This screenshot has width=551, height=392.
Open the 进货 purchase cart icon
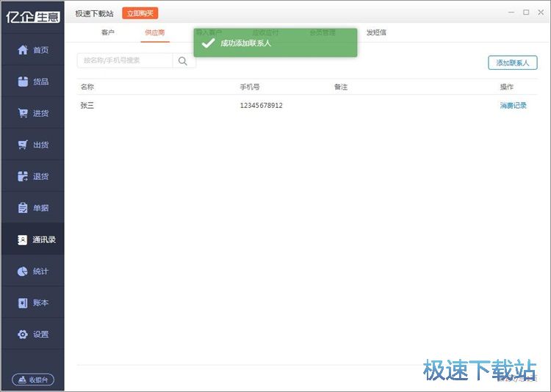[23, 113]
